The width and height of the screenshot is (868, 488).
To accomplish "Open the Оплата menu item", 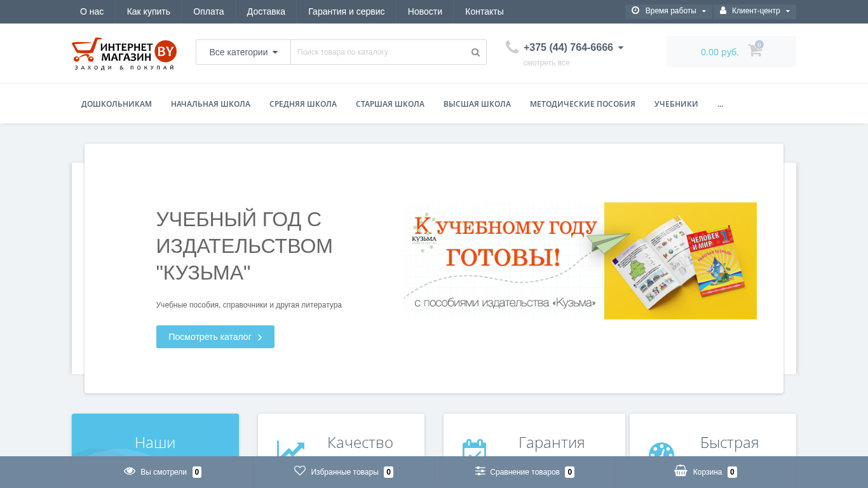I will click(x=208, y=11).
